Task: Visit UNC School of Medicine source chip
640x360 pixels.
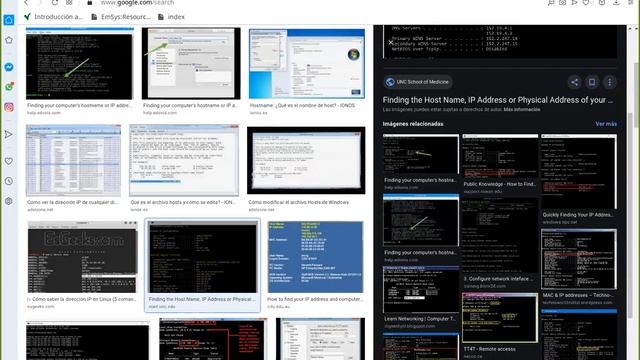Action: click(x=418, y=82)
